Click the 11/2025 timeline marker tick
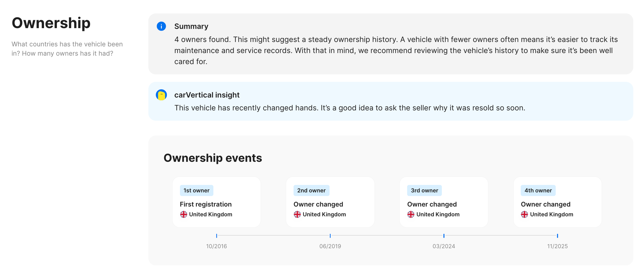The image size is (644, 274). click(557, 236)
